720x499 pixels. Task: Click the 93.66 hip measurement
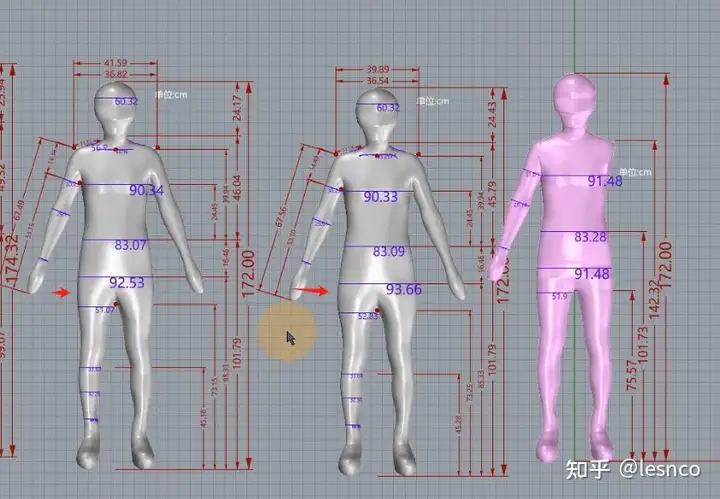tap(404, 289)
